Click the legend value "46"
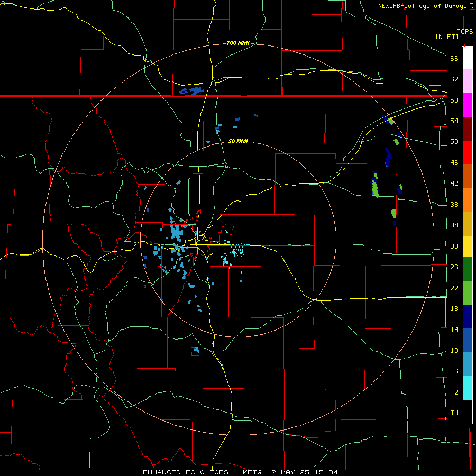This screenshot has width=476, height=476. pos(454,162)
